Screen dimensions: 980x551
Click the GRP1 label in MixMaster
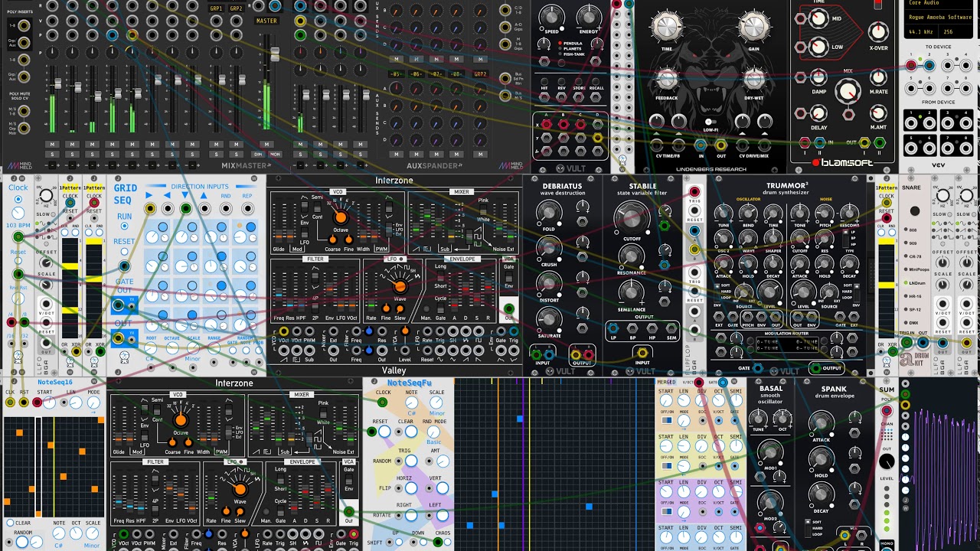pyautogui.click(x=217, y=8)
